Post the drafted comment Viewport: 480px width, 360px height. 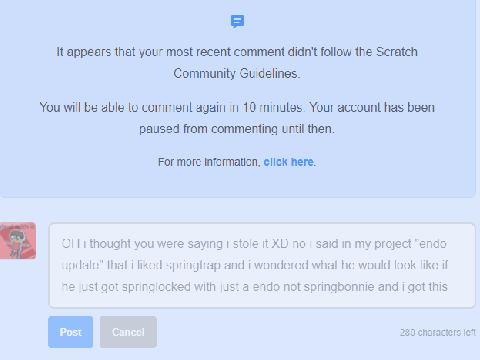point(70,332)
